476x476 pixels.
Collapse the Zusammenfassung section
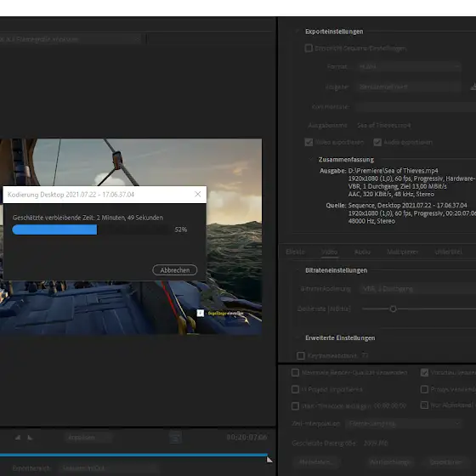pyautogui.click(x=311, y=160)
